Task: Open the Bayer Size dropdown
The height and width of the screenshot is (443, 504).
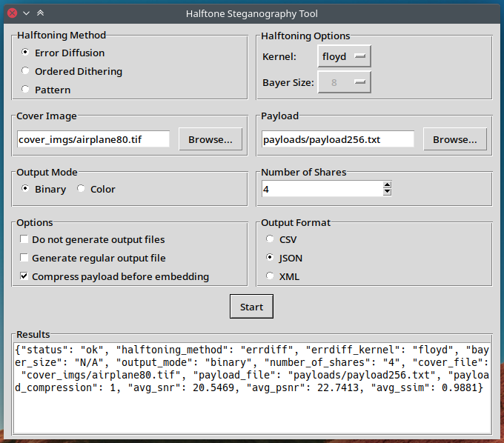Action: [x=344, y=82]
